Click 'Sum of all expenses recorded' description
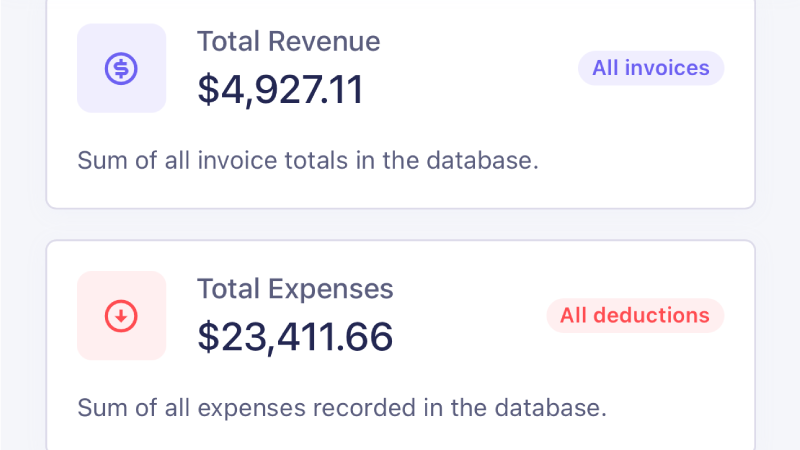 click(341, 408)
